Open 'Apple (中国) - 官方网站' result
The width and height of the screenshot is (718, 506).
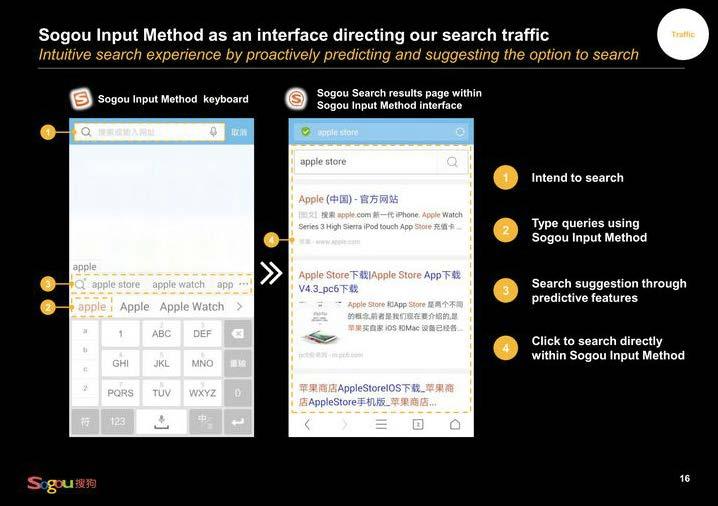tap(348, 199)
